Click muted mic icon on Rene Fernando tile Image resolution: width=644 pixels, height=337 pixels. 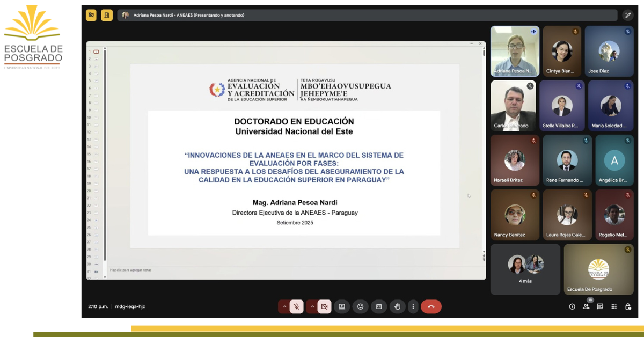coord(586,141)
